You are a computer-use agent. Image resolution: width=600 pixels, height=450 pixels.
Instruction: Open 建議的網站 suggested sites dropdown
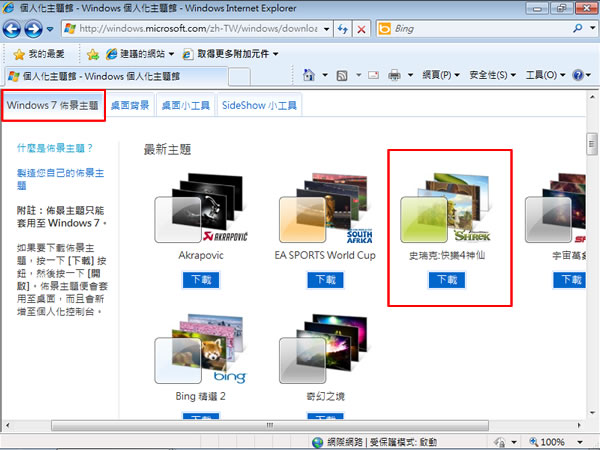[140, 54]
